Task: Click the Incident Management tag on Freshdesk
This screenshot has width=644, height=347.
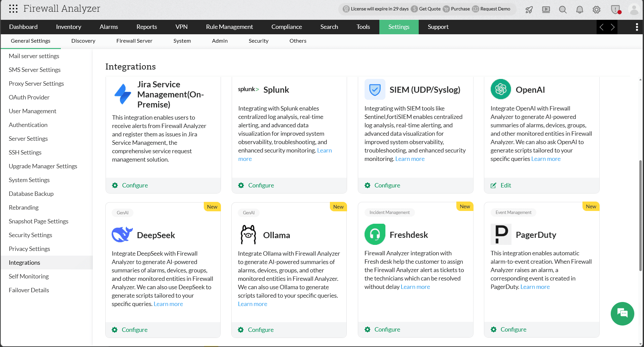Action: coord(389,213)
